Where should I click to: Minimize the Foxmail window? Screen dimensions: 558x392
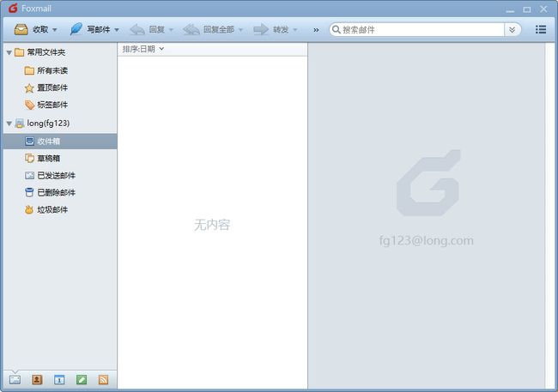[x=510, y=9]
